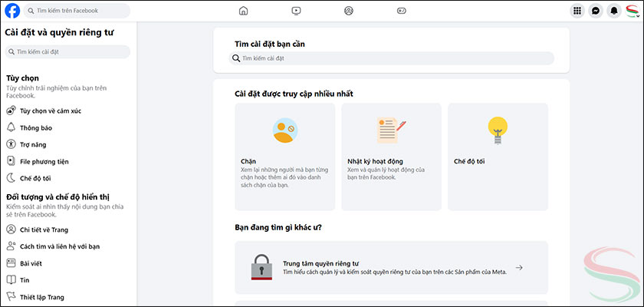Click Cài đặt được truy cập nhiều nhất heading
This screenshot has height=307, width=644.
pyautogui.click(x=294, y=94)
